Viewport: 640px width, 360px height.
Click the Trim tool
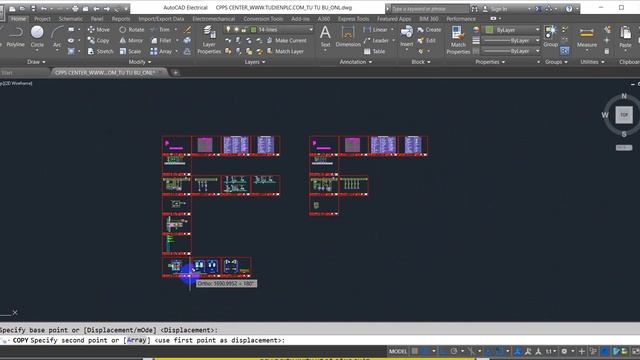(x=160, y=29)
